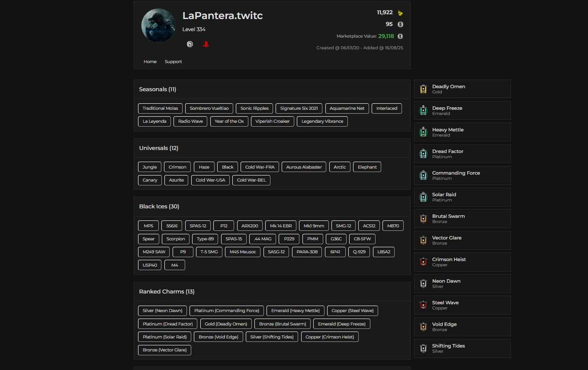Click the Deadly Omen gold rank badge
The image size is (588, 370).
coord(423,89)
